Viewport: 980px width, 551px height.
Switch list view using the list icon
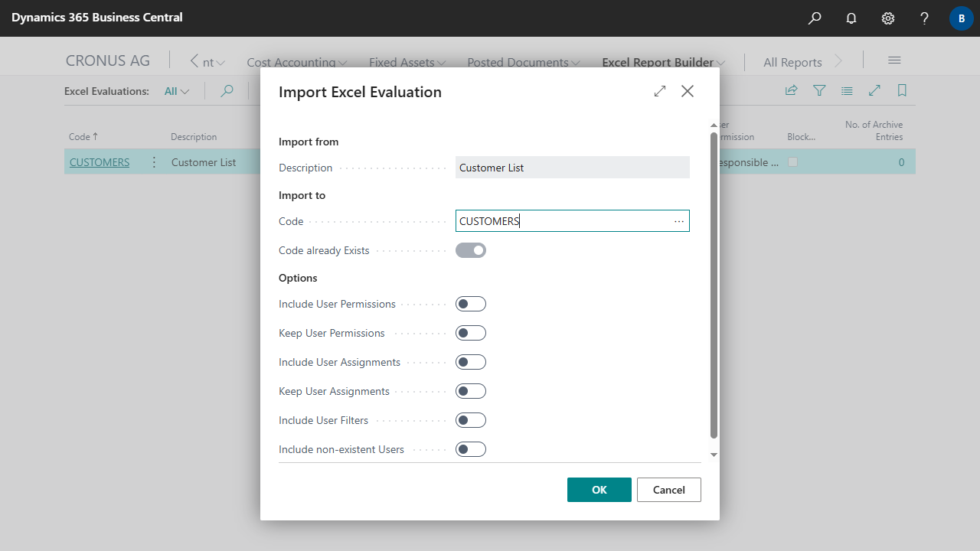[847, 90]
